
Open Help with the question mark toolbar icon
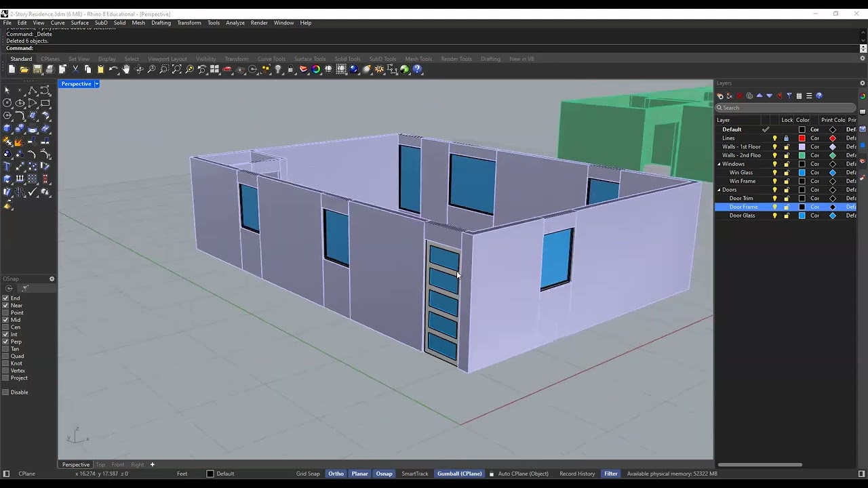[417, 69]
